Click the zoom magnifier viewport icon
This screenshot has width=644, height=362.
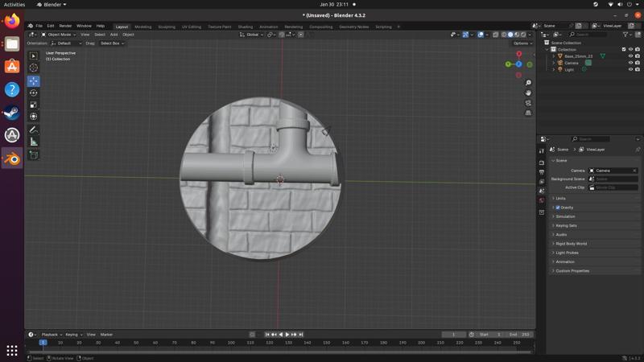[528, 83]
